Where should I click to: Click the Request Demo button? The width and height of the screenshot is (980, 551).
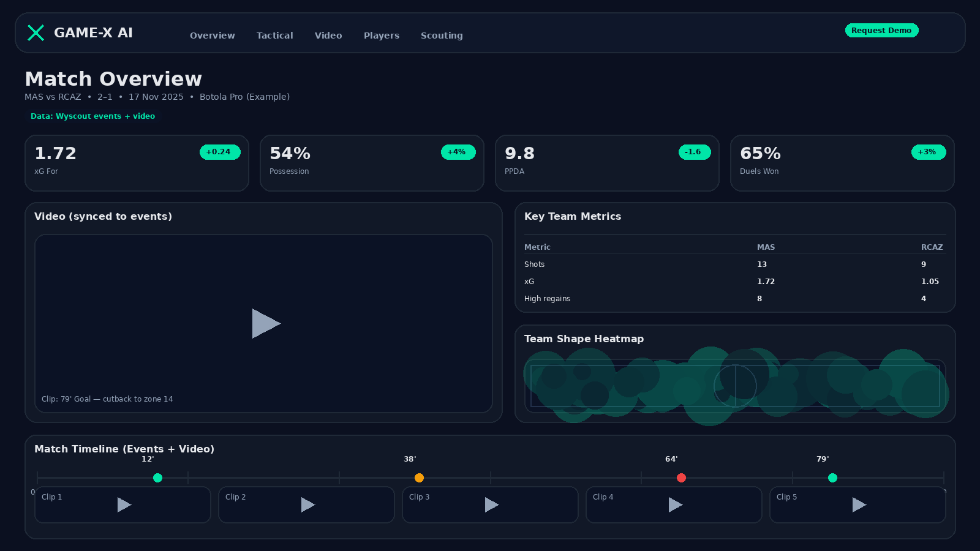[x=881, y=31]
